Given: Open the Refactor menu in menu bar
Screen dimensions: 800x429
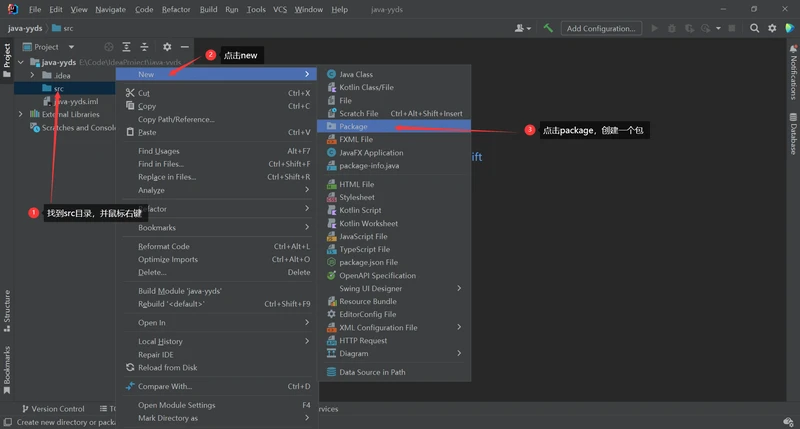Looking at the screenshot, I should (x=176, y=9).
